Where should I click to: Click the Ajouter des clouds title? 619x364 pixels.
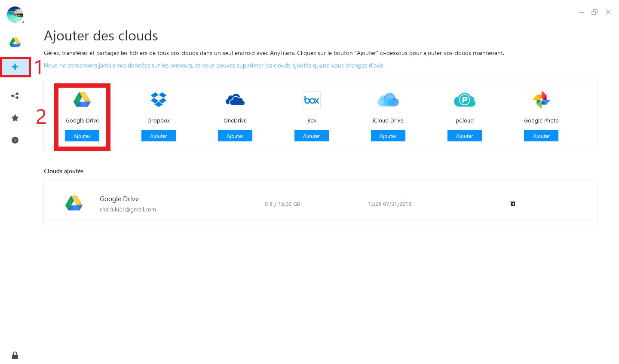pos(101,36)
